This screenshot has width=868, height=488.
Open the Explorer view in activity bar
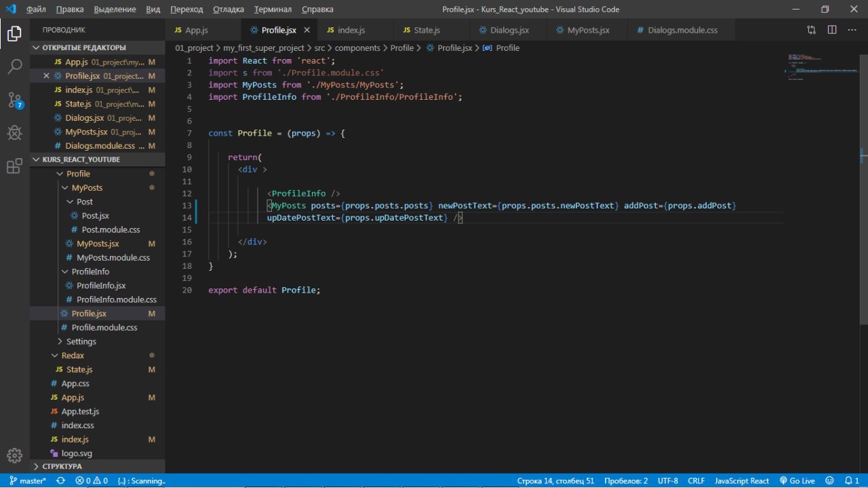14,33
